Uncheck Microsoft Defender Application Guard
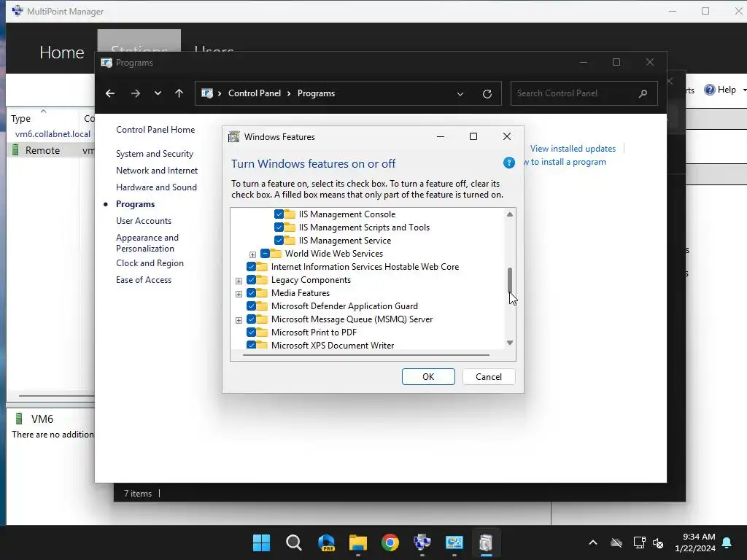747x560 pixels. [252, 306]
